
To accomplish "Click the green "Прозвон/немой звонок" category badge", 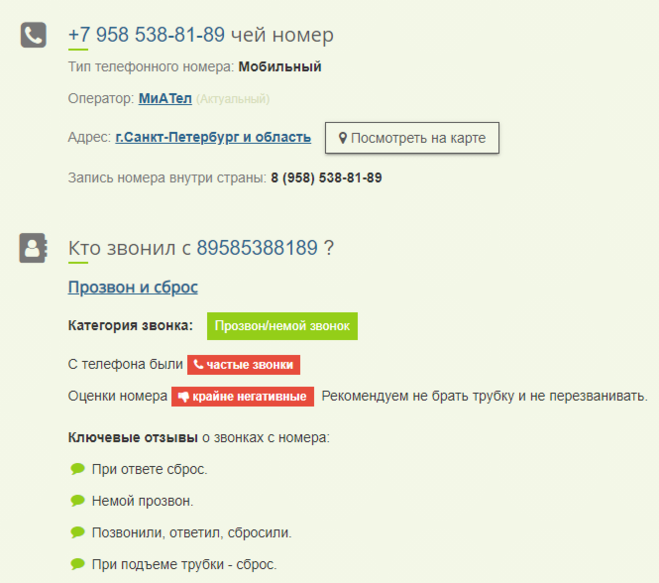I will [282, 326].
